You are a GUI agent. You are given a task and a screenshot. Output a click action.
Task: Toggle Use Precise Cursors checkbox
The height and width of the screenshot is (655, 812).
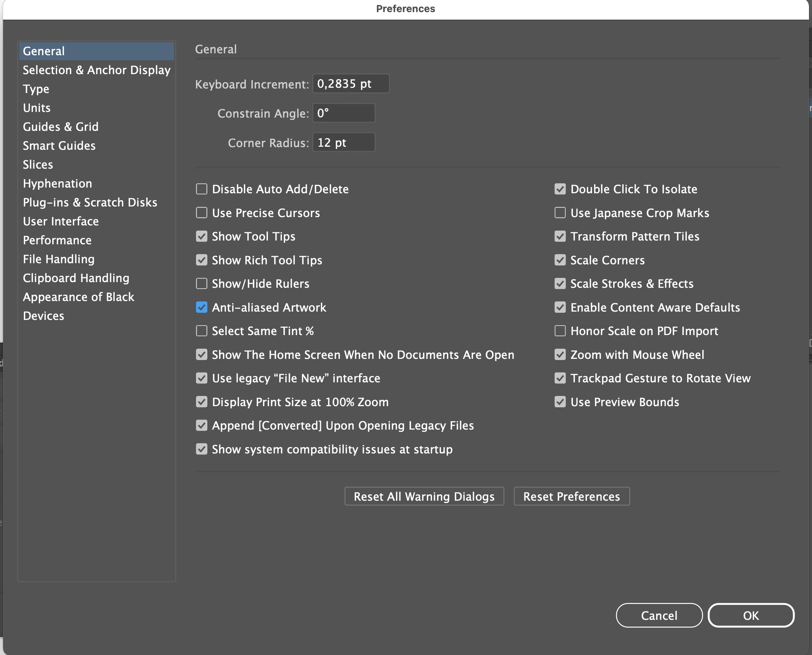coord(202,213)
